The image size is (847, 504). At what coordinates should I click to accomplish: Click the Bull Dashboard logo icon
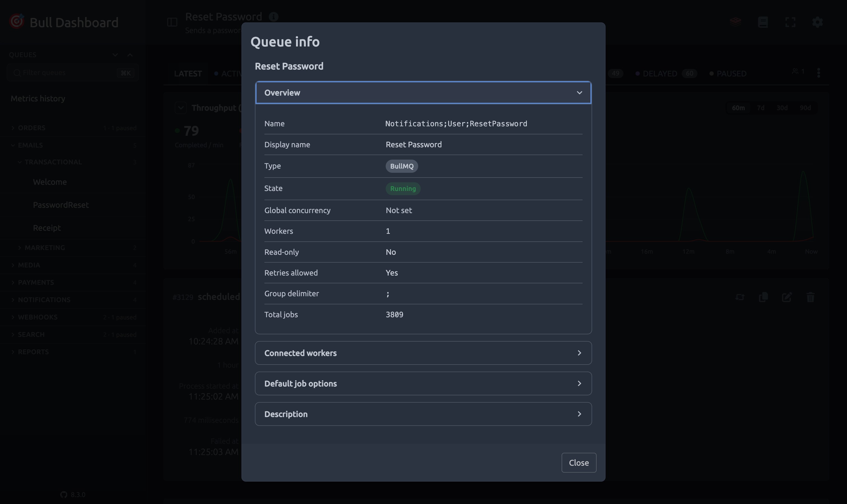coord(17,21)
